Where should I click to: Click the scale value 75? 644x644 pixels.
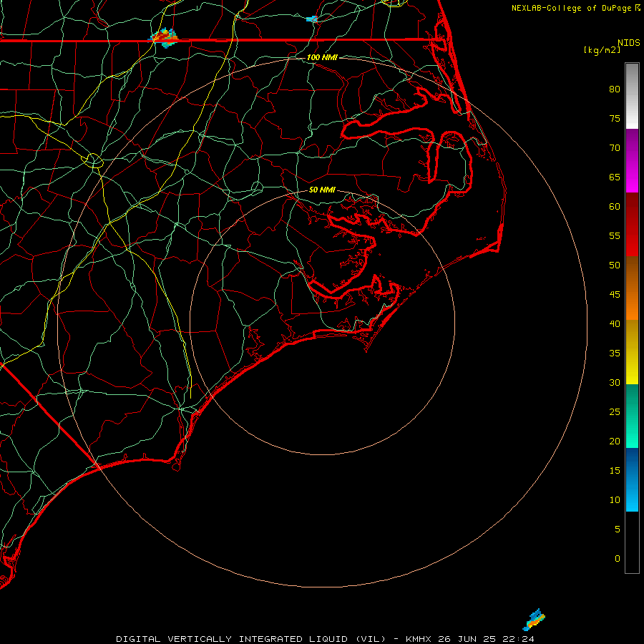615,119
